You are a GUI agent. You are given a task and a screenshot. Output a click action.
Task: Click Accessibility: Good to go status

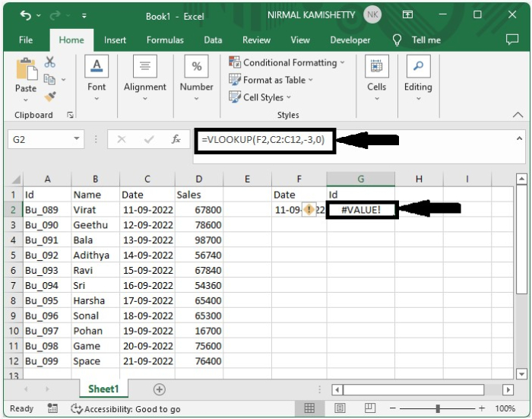point(125,408)
